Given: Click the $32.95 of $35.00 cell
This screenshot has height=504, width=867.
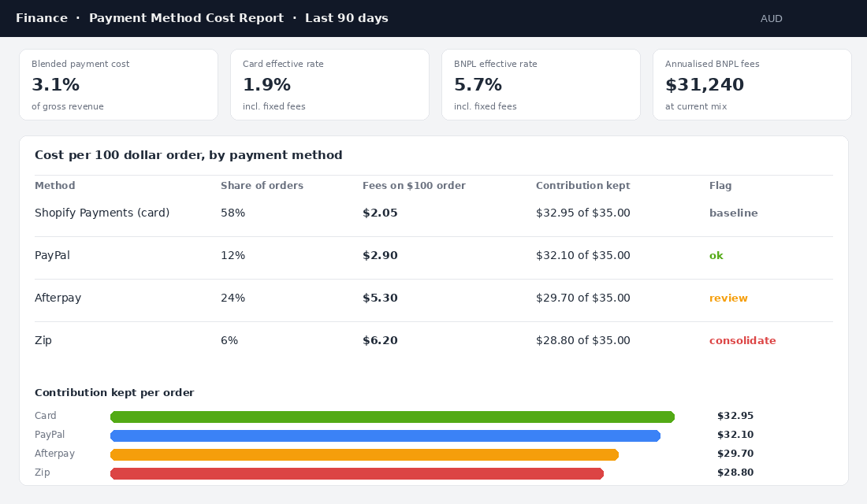Looking at the screenshot, I should pyautogui.click(x=582, y=213).
